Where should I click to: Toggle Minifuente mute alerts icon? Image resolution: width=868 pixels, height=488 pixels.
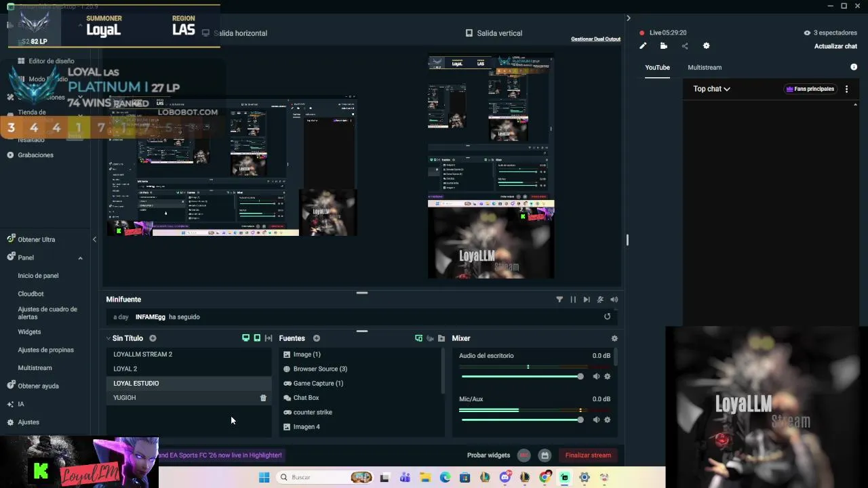[x=600, y=300]
